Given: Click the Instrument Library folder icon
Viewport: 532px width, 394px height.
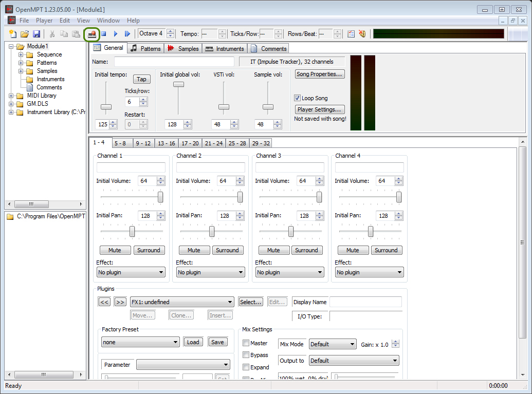Looking at the screenshot, I should [20, 112].
